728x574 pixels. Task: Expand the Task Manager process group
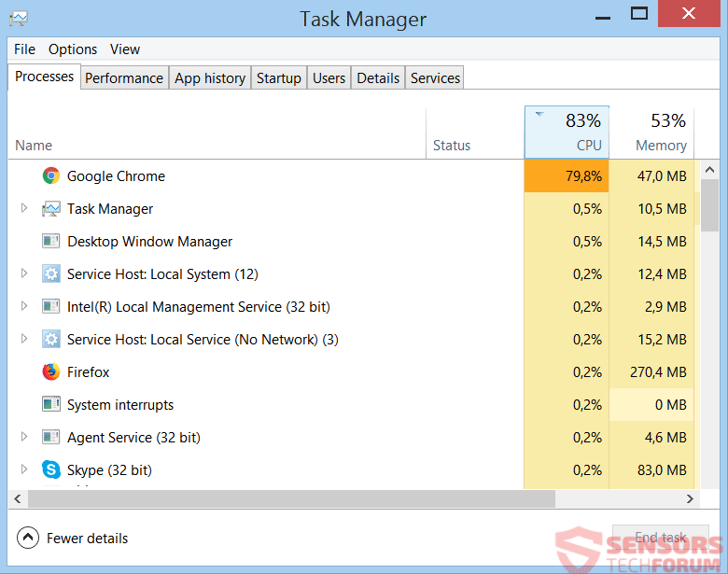point(24,207)
